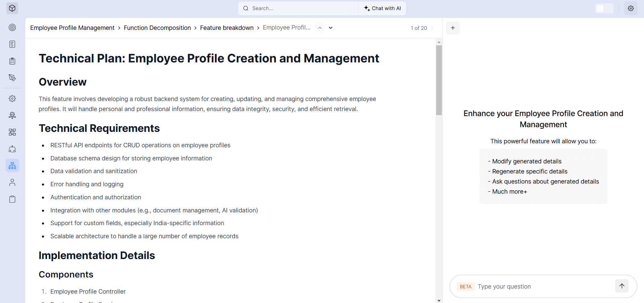Open the cube logo home icon
The height and width of the screenshot is (303, 644).
click(x=12, y=8)
